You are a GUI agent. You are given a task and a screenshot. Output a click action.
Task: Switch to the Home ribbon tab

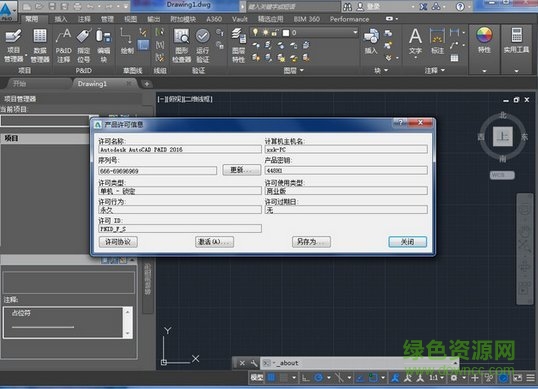pyautogui.click(x=32, y=19)
